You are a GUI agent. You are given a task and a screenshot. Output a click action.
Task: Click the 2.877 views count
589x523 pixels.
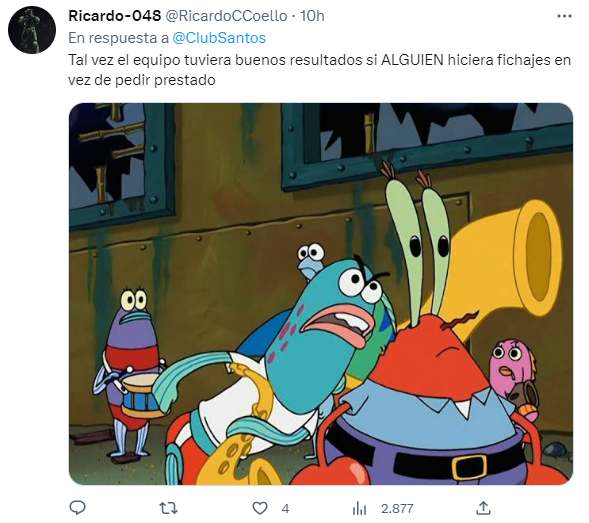click(397, 509)
